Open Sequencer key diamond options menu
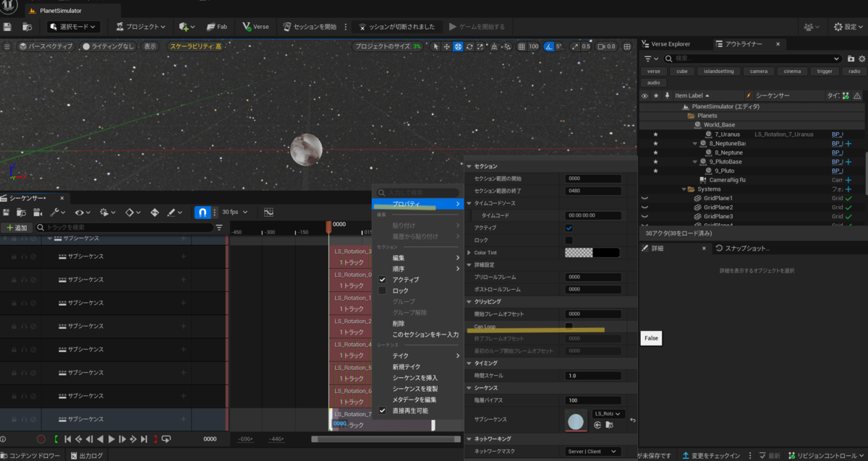868x461 pixels. [x=132, y=212]
